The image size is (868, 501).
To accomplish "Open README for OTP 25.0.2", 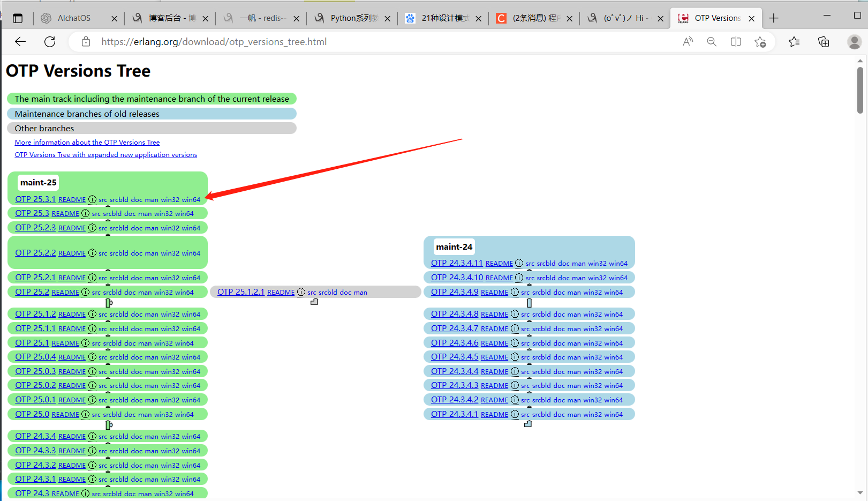I will (72, 385).
